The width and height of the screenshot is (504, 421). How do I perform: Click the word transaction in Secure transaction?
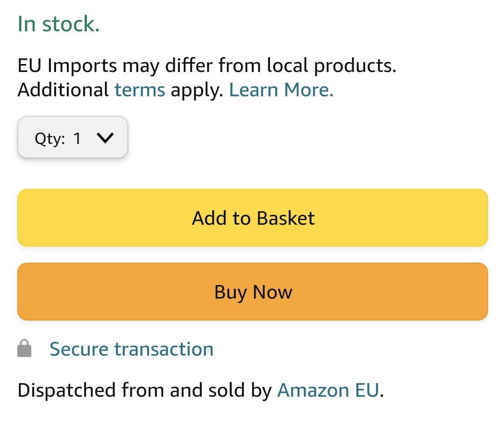(x=164, y=349)
